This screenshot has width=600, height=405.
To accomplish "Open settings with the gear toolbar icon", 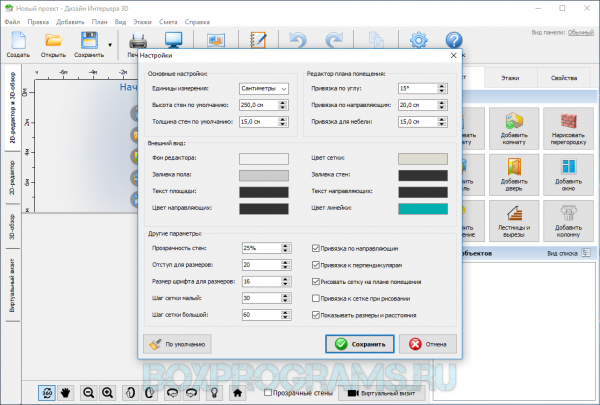I will (x=419, y=40).
